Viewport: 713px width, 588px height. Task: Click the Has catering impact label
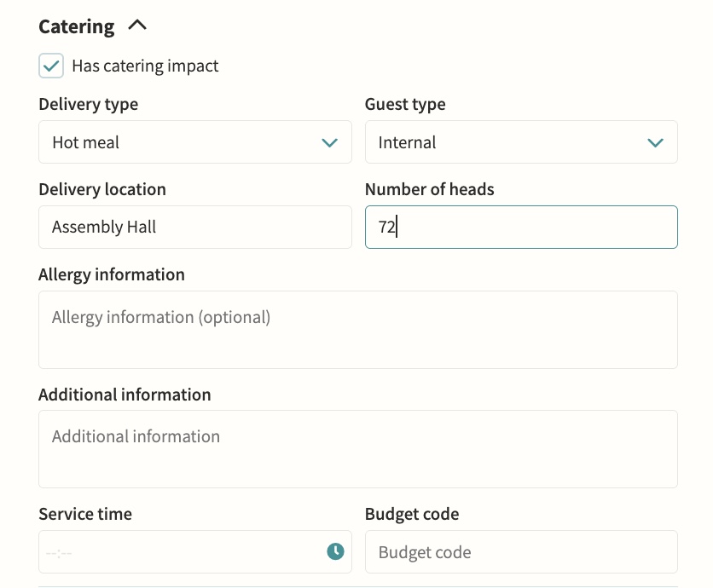pyautogui.click(x=145, y=66)
